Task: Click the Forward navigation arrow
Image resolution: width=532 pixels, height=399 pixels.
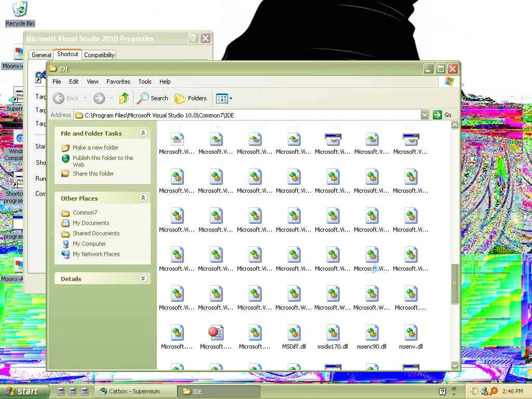Action: (99, 98)
